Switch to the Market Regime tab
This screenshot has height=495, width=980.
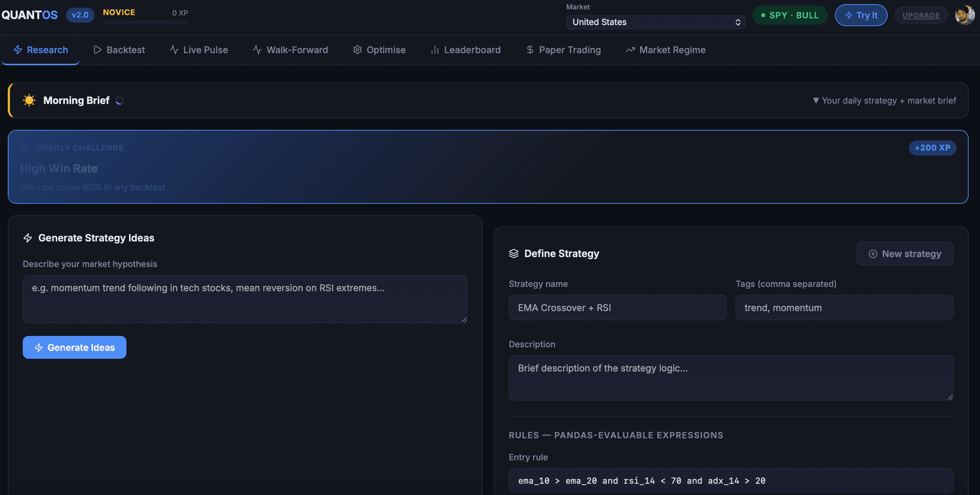666,50
